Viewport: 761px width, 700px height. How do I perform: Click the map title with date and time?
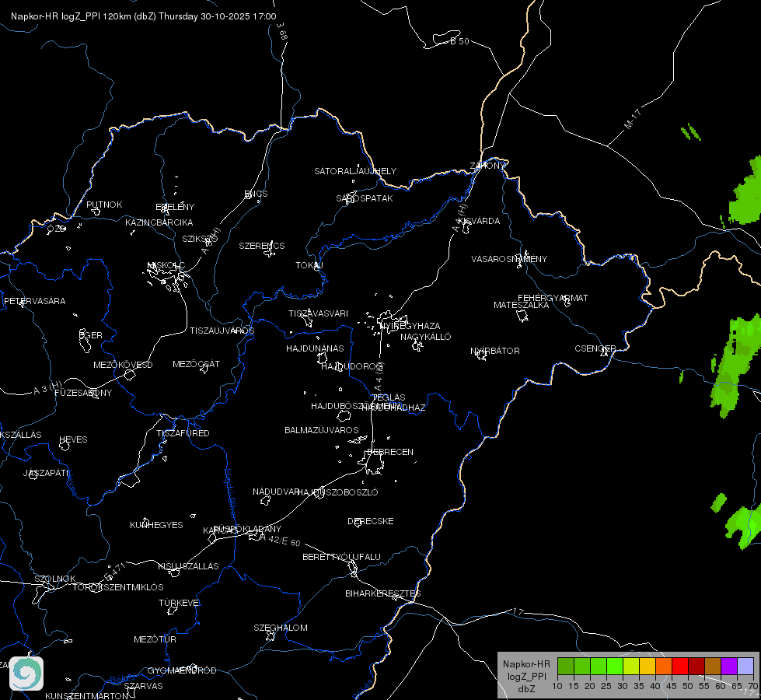(x=144, y=16)
